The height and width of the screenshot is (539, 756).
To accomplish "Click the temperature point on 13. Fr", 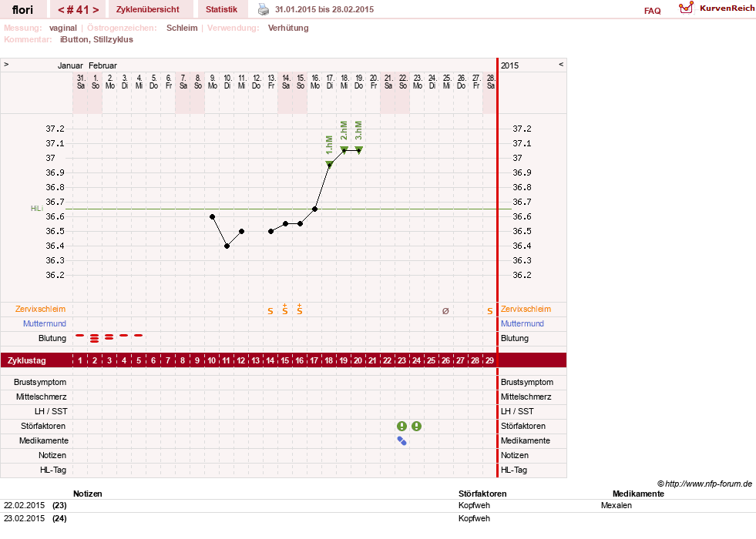I will pyautogui.click(x=271, y=231).
